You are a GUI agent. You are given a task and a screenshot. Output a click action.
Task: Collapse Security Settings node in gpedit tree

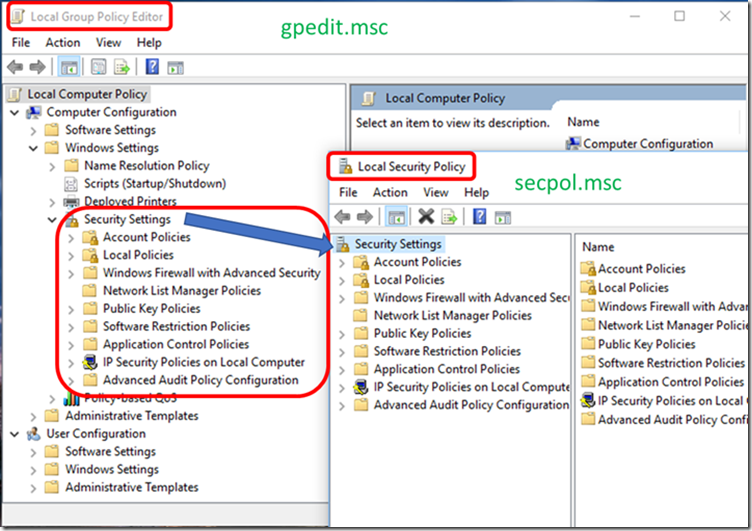(52, 220)
